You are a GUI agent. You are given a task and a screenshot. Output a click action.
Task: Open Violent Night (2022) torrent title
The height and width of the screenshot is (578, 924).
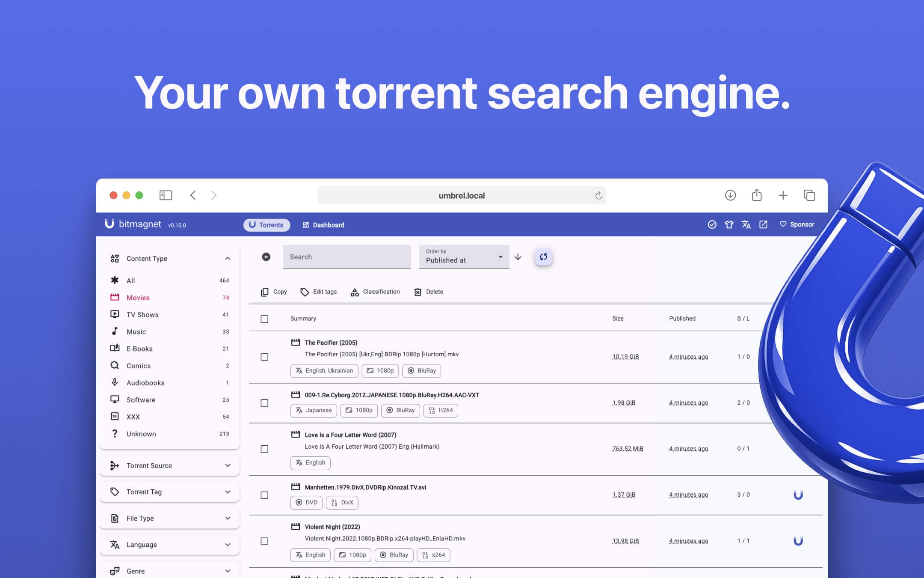point(332,527)
